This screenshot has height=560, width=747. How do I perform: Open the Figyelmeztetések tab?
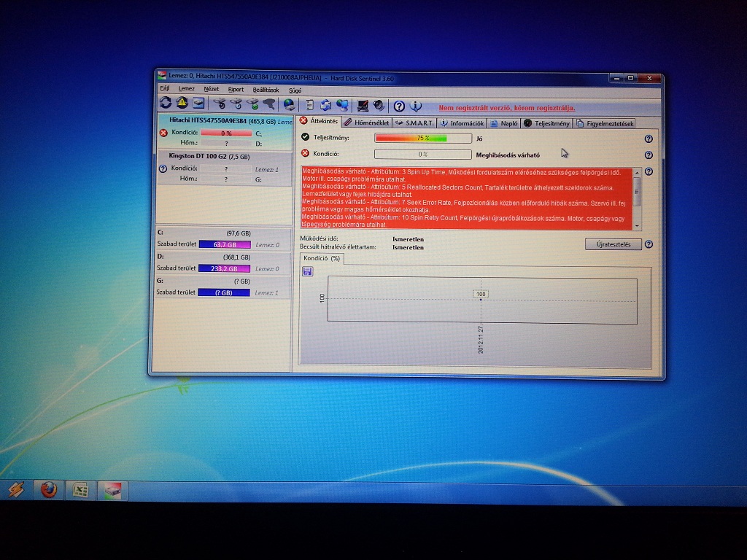coord(605,124)
